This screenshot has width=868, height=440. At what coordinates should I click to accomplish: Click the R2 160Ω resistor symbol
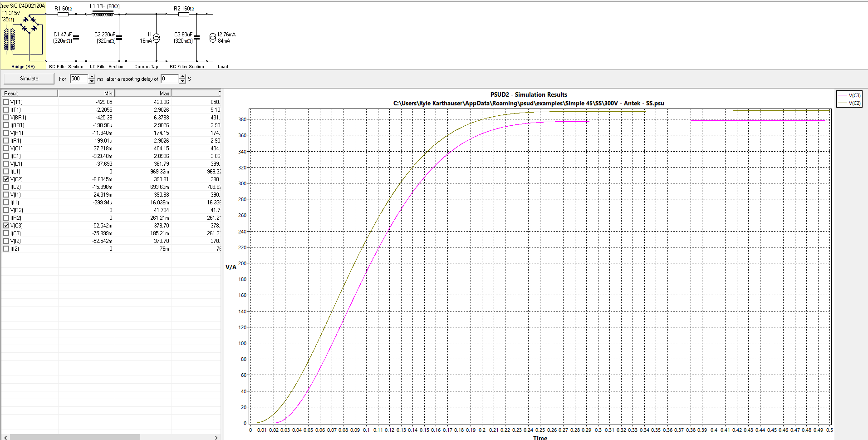183,14
